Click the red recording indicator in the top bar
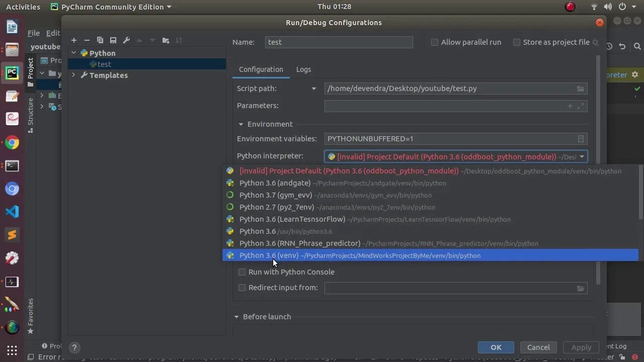 tap(570, 7)
